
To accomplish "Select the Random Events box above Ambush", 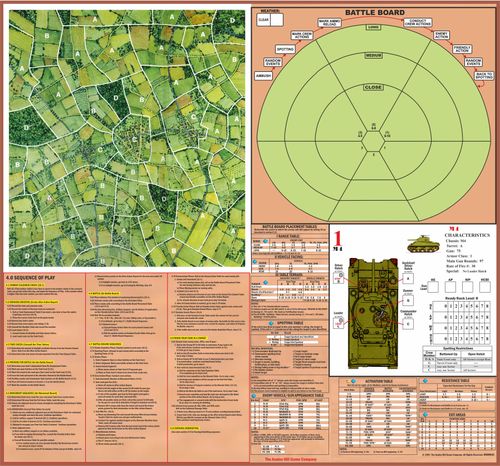I will click(x=273, y=62).
